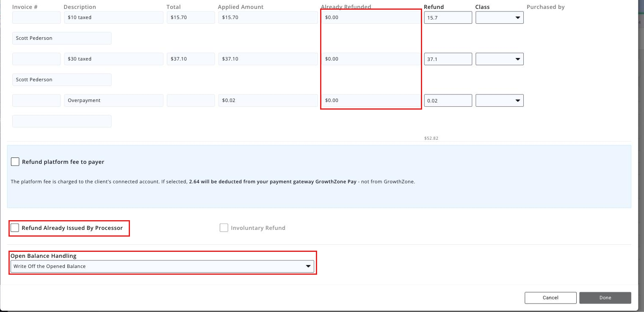
Task: Click the $15.70 Applied Amount field
Action: point(268,17)
